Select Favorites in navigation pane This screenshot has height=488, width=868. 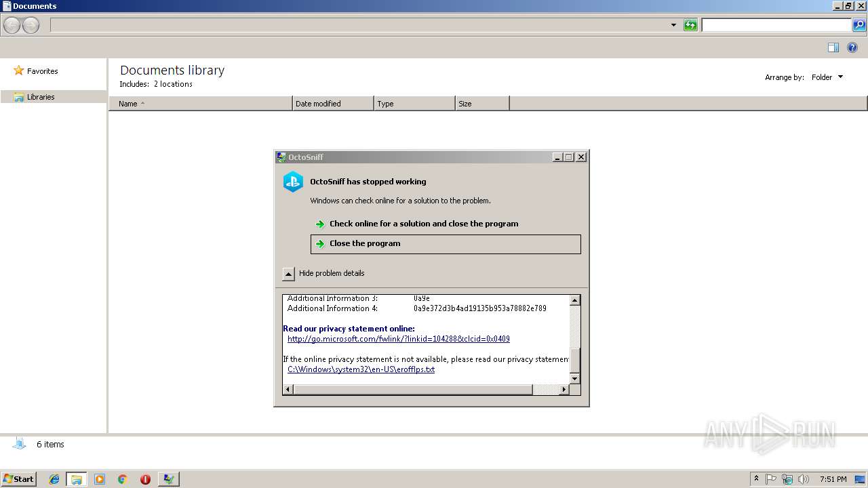42,71
